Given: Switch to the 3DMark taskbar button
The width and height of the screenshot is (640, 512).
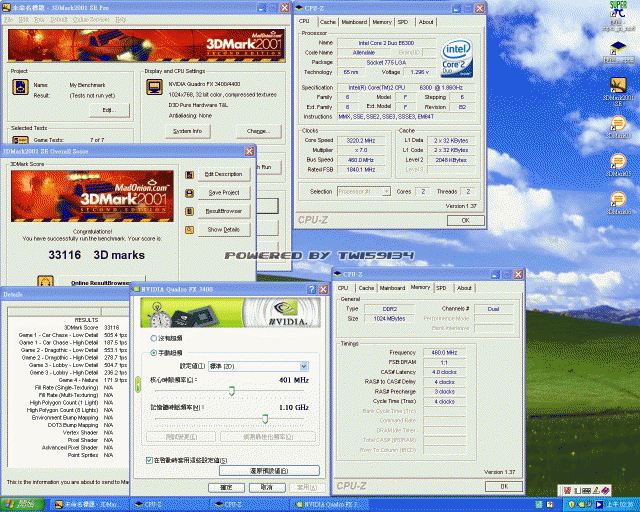Looking at the screenshot, I should [89, 505].
